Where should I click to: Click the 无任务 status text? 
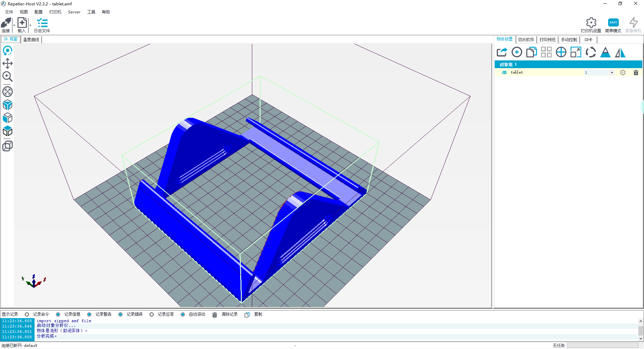(x=558, y=345)
